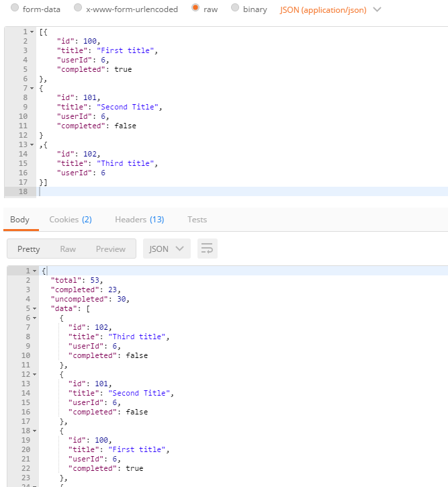Collapse response object fold at line 18
Image resolution: width=448 pixels, height=487 pixels.
(x=34, y=431)
